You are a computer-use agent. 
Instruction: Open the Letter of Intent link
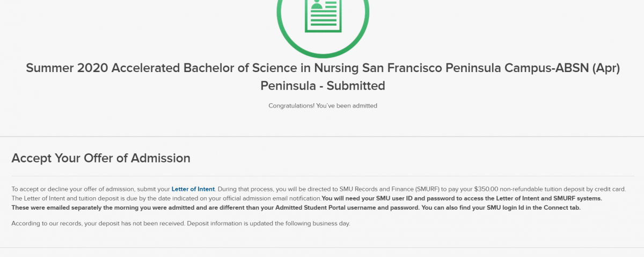coord(193,189)
